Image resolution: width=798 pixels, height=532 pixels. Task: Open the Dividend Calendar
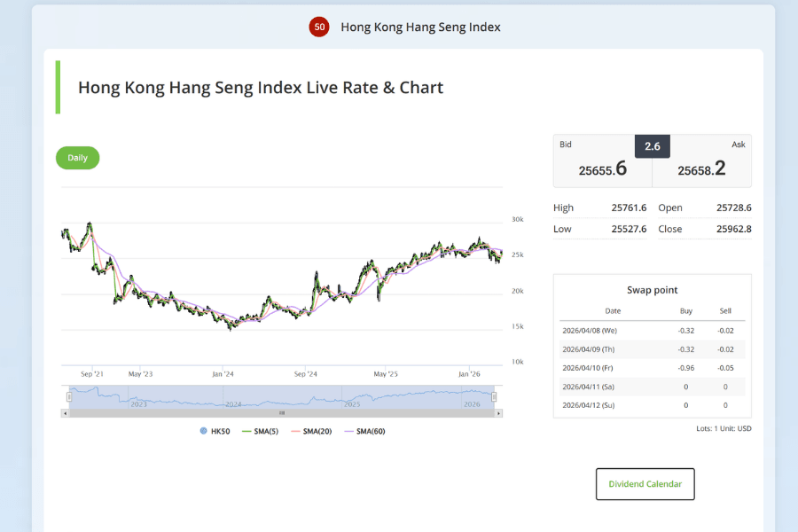645,483
